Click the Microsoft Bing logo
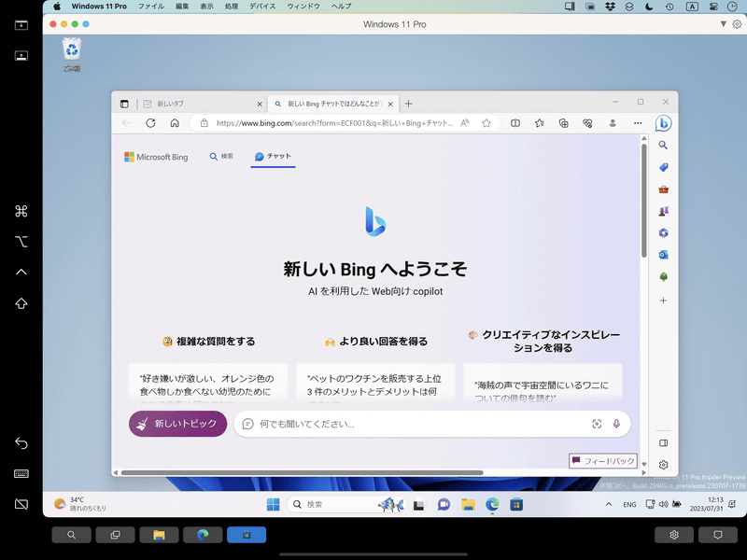Screen dimensions: 747x560 coord(156,157)
